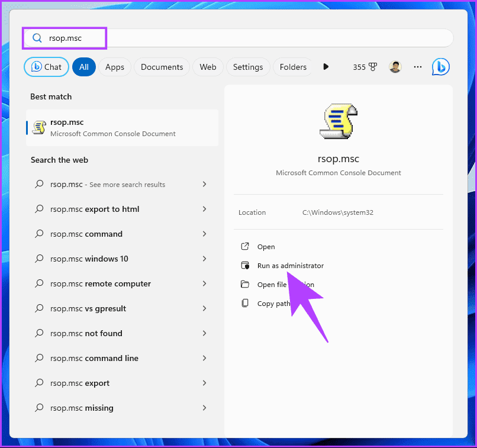Switch to the Apps filter tab
Screen dimensions: 477x448
[x=115, y=67]
